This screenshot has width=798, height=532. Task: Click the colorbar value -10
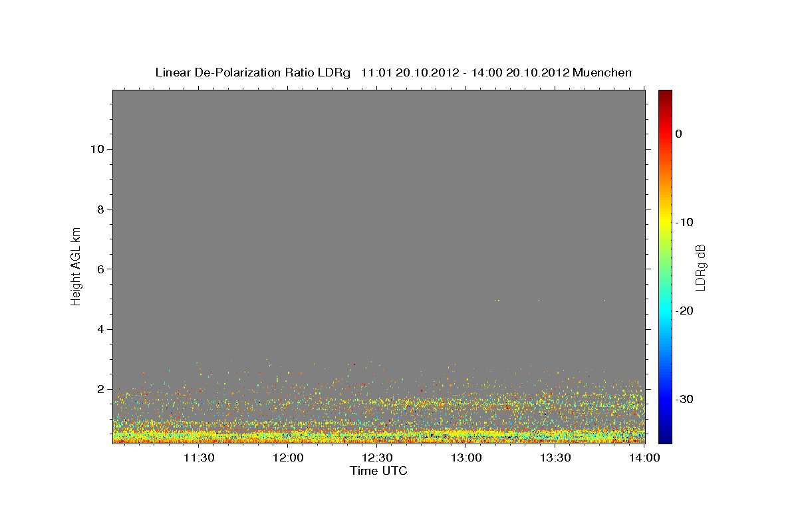tap(685, 222)
